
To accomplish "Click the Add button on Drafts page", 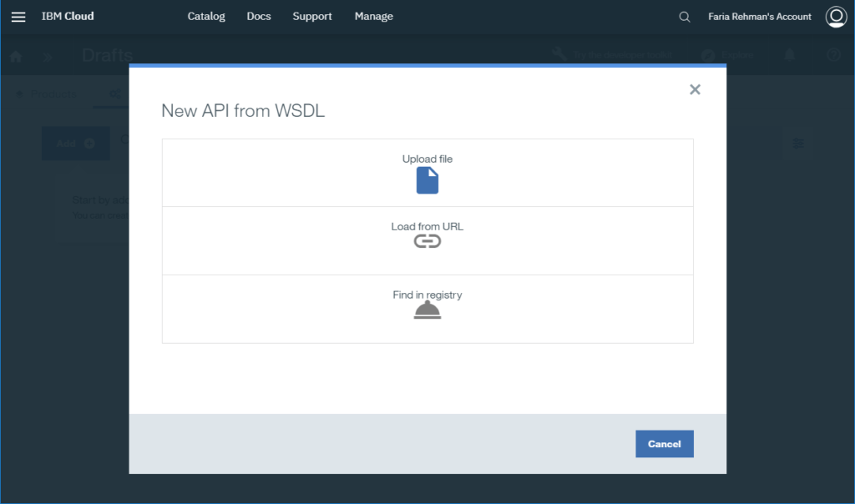I will [x=75, y=143].
